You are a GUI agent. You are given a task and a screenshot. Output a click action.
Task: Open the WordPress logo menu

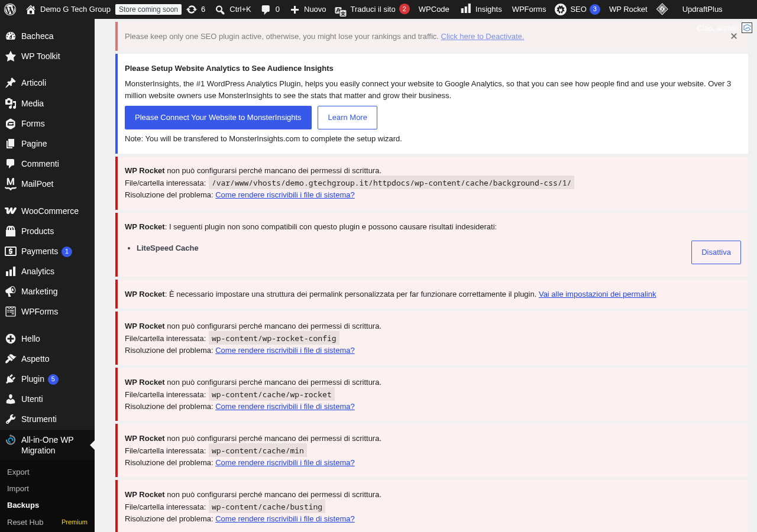coord(10,9)
